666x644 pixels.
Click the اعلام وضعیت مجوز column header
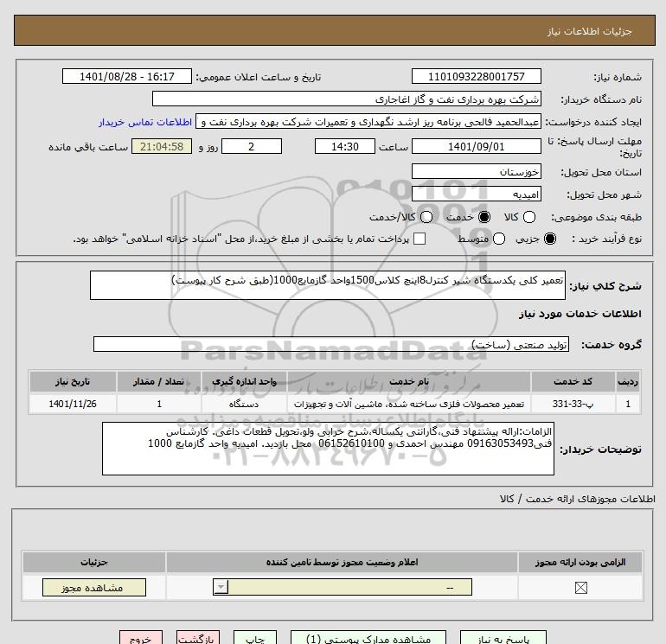click(342, 562)
